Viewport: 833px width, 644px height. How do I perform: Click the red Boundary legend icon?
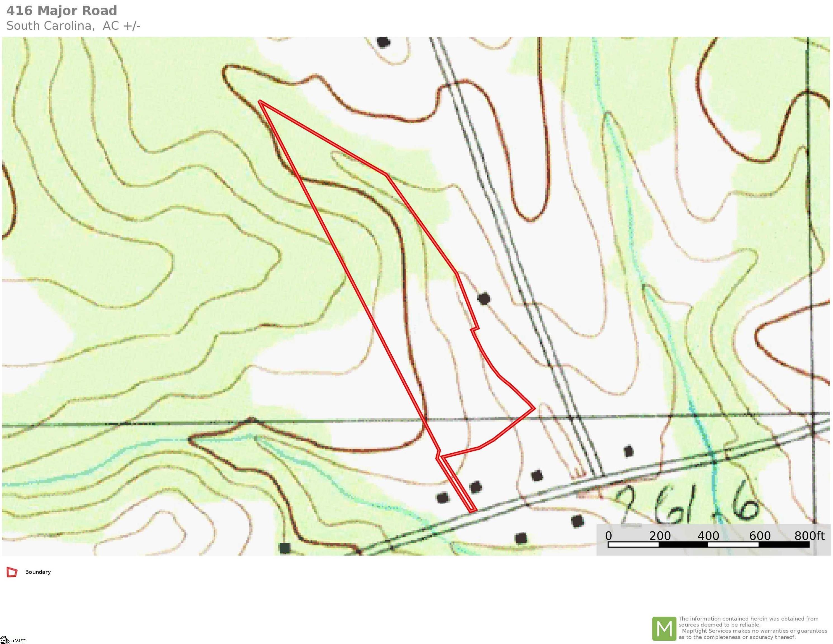point(12,572)
